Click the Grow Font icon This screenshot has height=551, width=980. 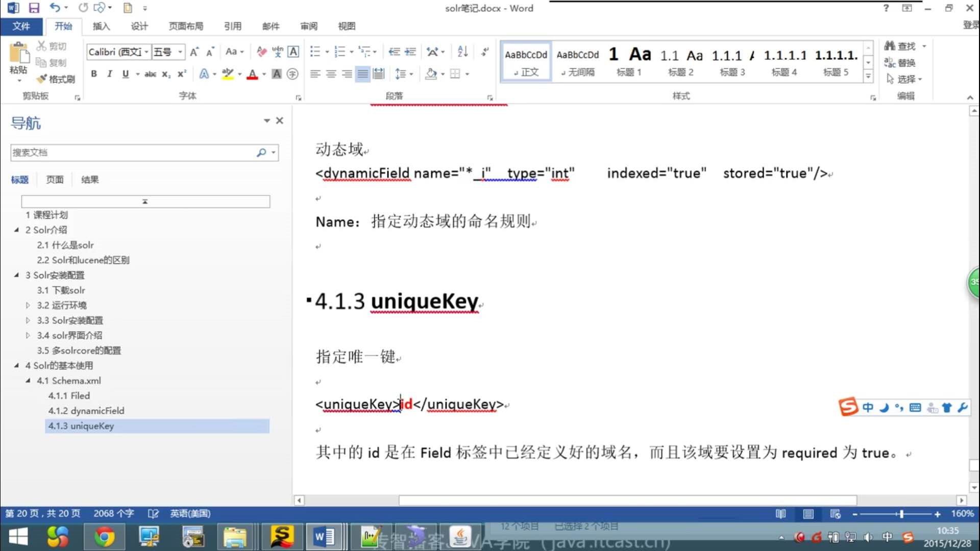pyautogui.click(x=194, y=52)
